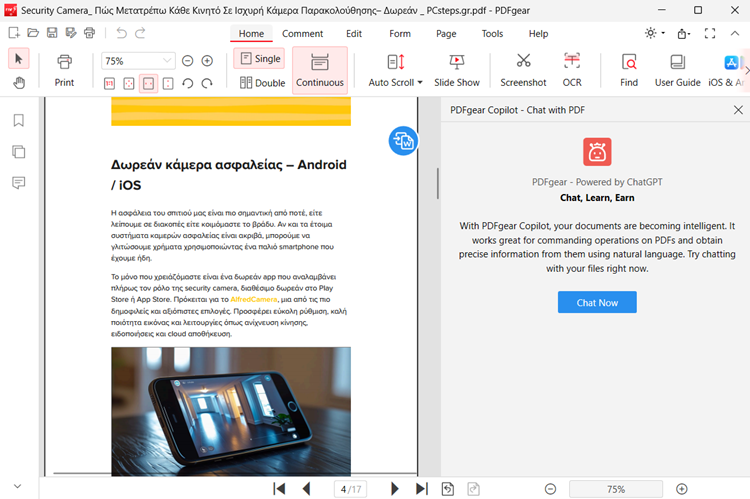Click the small printer icon in quick access bar
This screenshot has width=750, height=499.
coord(89,33)
